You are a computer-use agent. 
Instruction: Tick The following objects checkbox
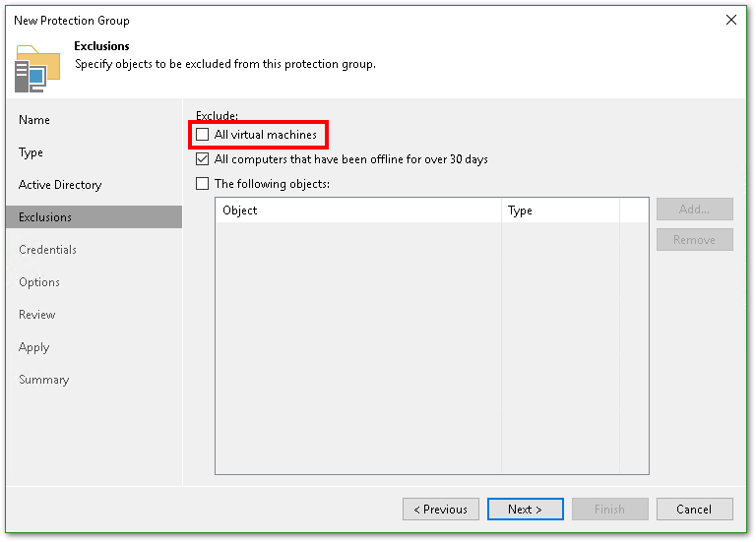[x=203, y=184]
